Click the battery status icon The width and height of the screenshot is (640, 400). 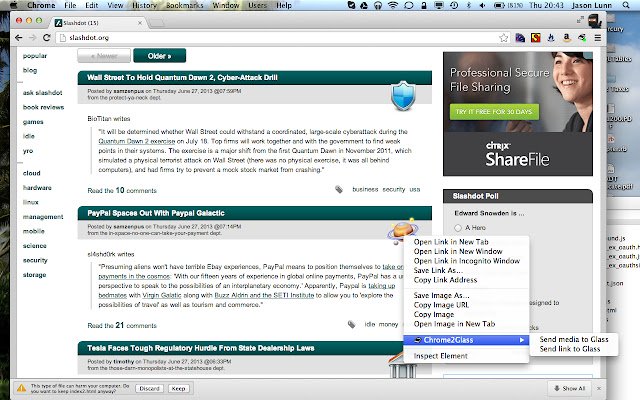pos(499,5)
